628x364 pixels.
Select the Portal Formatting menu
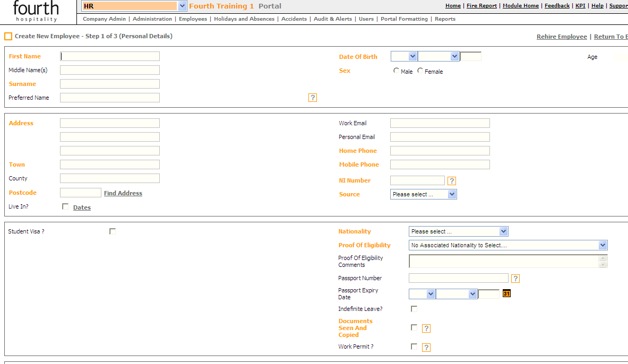click(x=404, y=19)
